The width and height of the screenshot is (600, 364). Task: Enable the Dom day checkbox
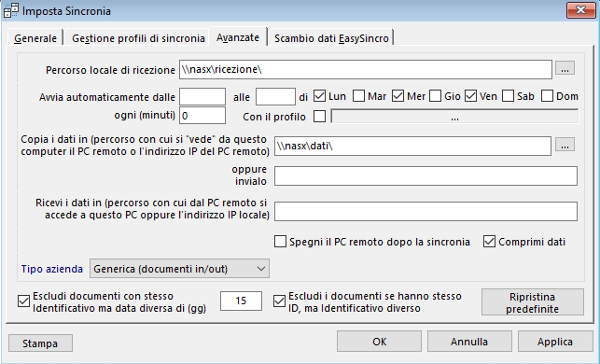[547, 96]
